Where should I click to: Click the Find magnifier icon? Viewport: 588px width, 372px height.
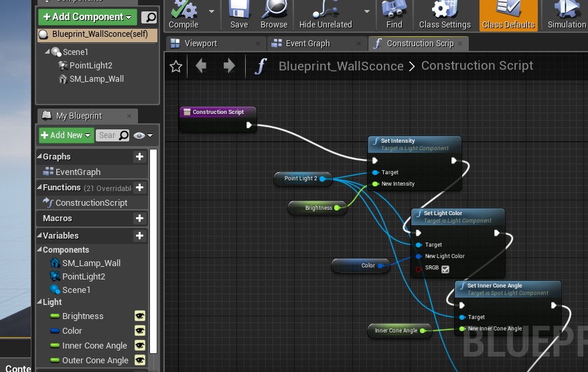click(394, 9)
